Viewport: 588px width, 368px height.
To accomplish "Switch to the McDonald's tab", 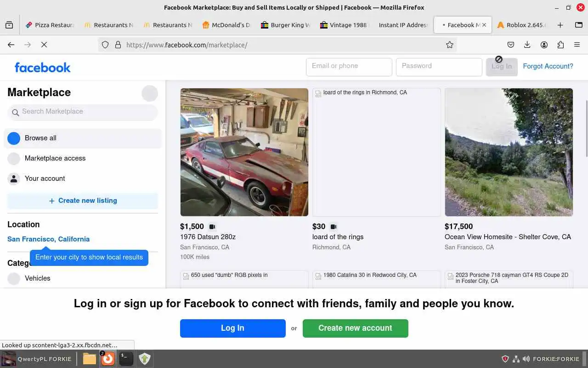I will tap(226, 25).
